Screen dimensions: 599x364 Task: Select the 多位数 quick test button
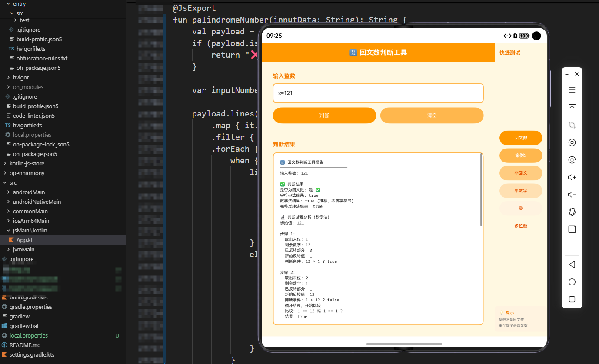pos(521,226)
